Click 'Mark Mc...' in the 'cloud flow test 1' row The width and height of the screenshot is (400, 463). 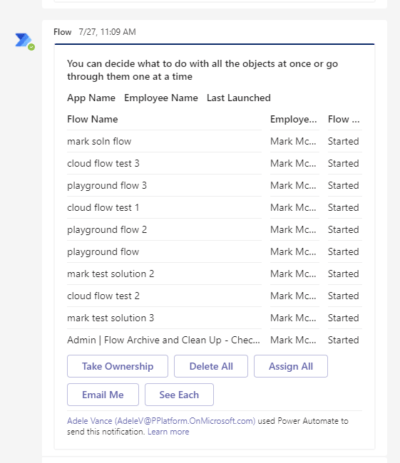[x=293, y=207]
